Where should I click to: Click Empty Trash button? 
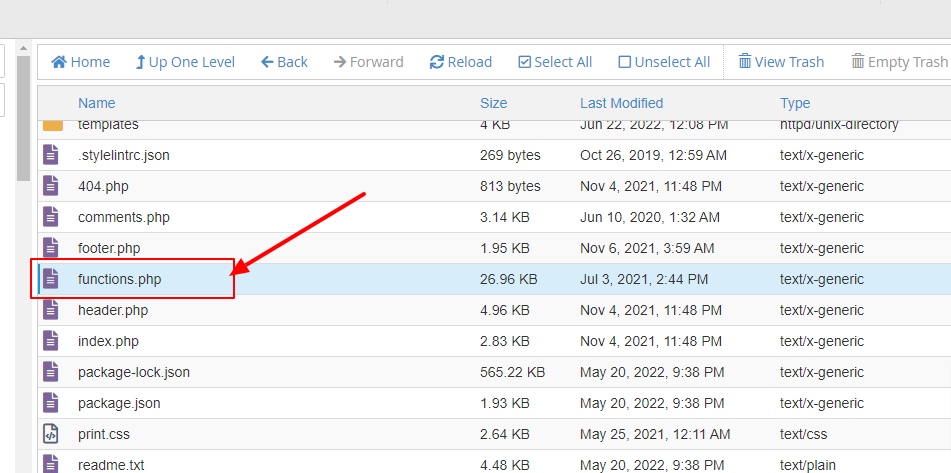[899, 62]
